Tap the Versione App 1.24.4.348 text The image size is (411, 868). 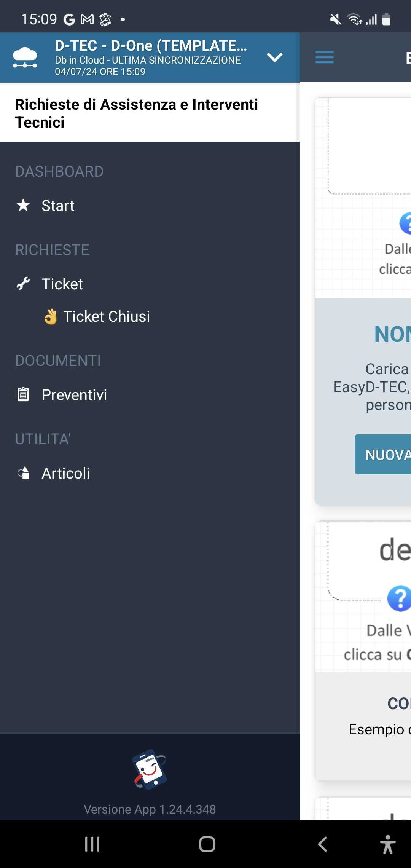coord(150,809)
